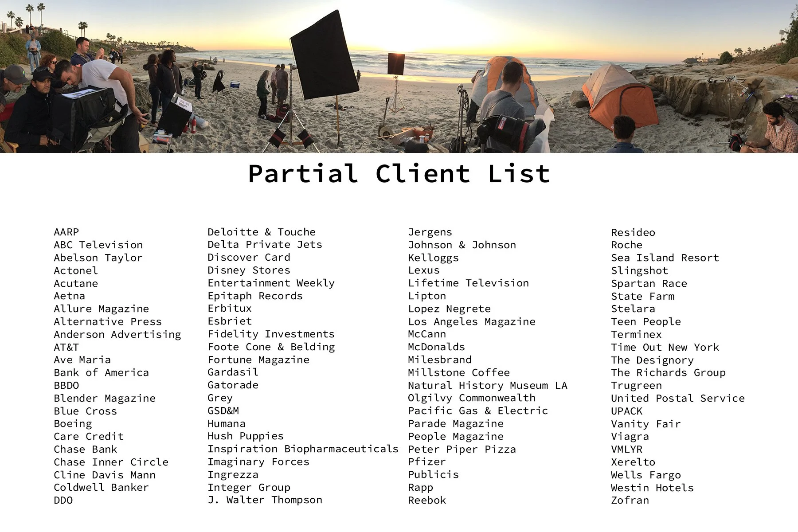The height and width of the screenshot is (532, 798).
Task: Click 'Time Out New York' entry
Action: tap(665, 347)
